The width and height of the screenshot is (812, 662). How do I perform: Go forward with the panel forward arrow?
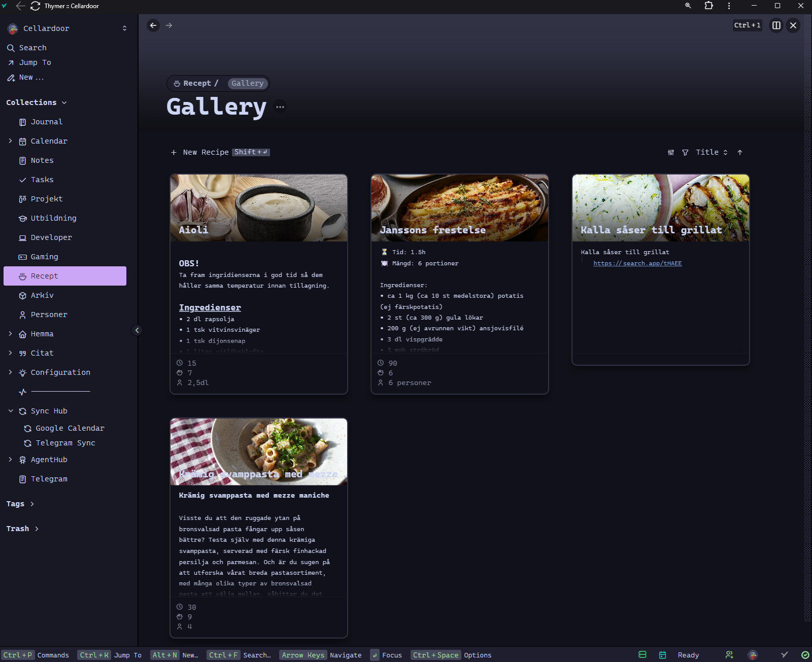click(x=169, y=25)
